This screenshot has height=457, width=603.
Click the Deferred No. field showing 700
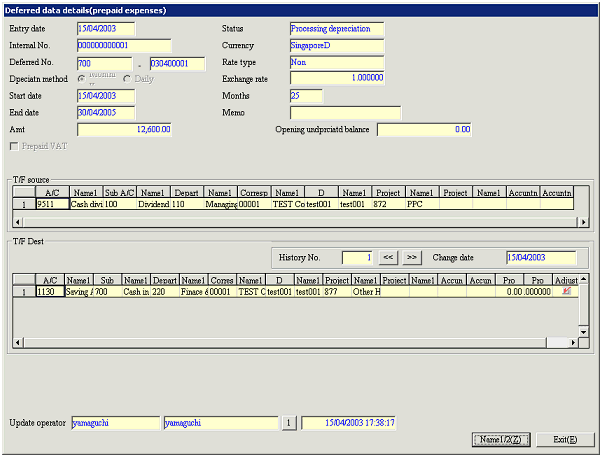tap(105, 63)
